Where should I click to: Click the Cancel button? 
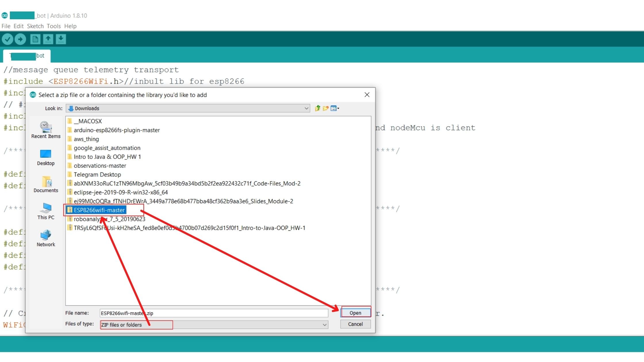355,324
